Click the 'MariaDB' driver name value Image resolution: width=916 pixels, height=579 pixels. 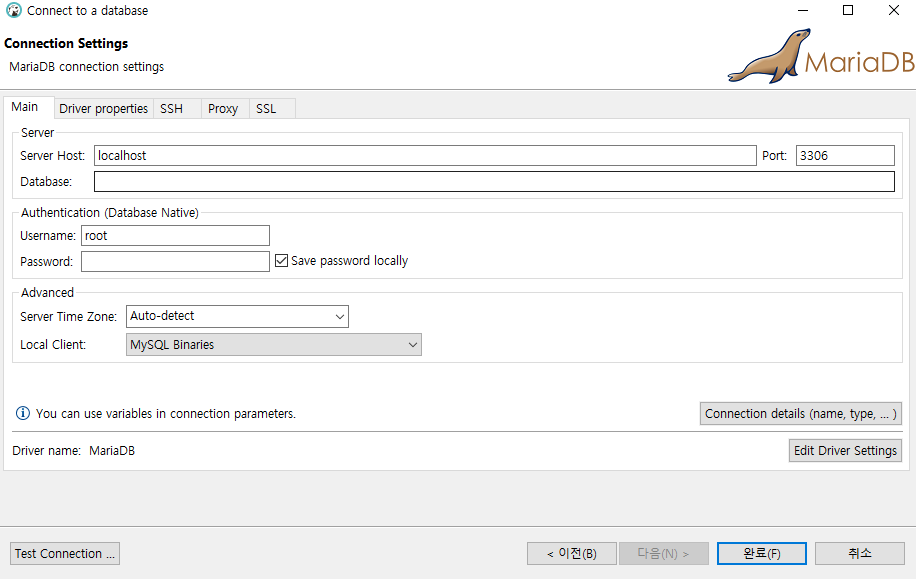tap(112, 451)
